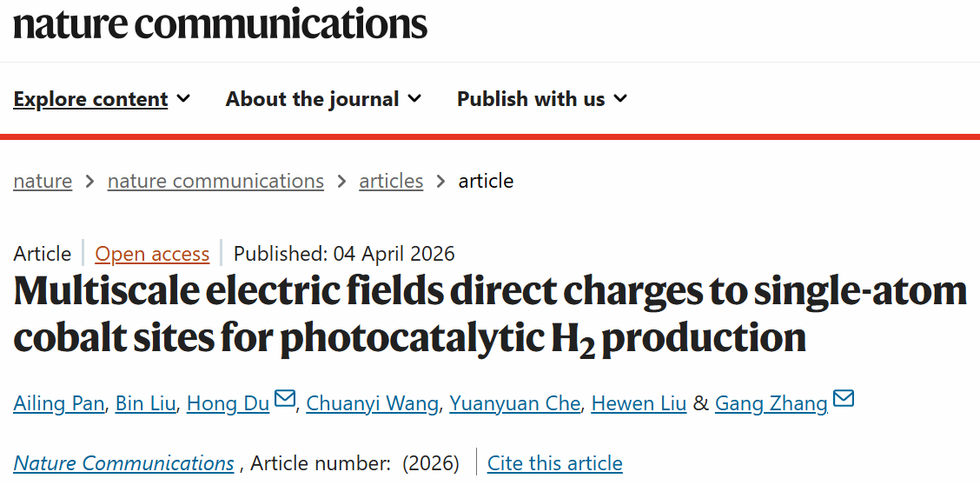Click the envelope icon after Gang Zhang

point(844,399)
